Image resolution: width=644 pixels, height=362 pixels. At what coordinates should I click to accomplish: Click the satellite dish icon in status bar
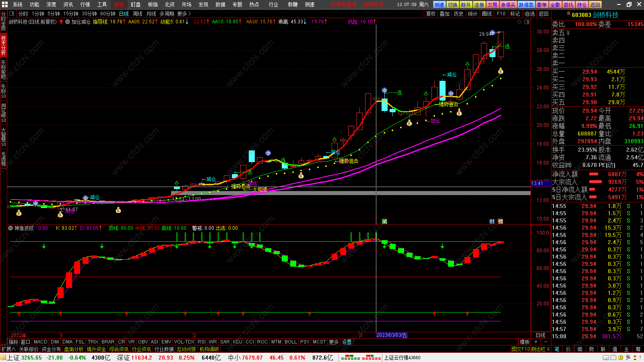pyautogui.click(x=628, y=358)
